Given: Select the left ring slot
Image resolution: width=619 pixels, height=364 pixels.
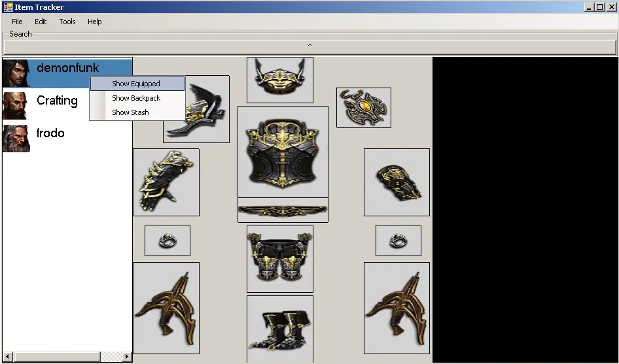Looking at the screenshot, I should point(168,240).
